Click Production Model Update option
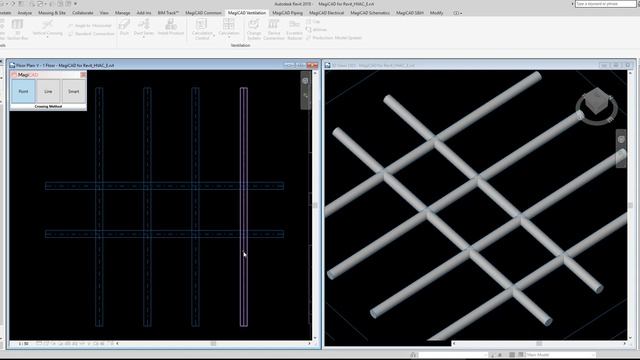 (x=334, y=38)
